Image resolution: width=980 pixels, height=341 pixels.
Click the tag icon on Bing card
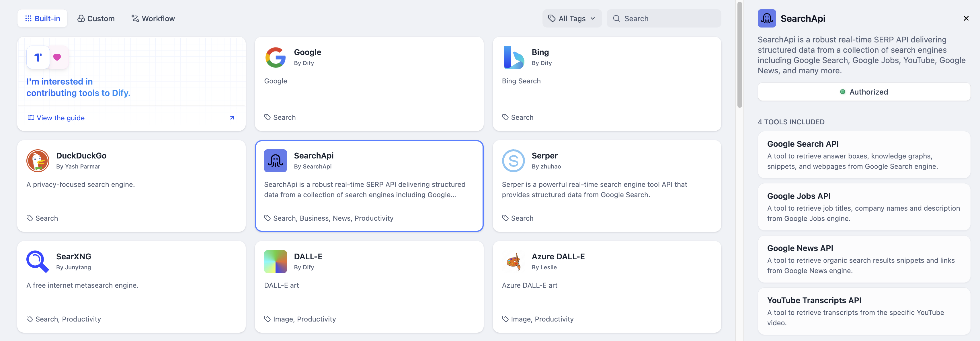click(x=505, y=117)
